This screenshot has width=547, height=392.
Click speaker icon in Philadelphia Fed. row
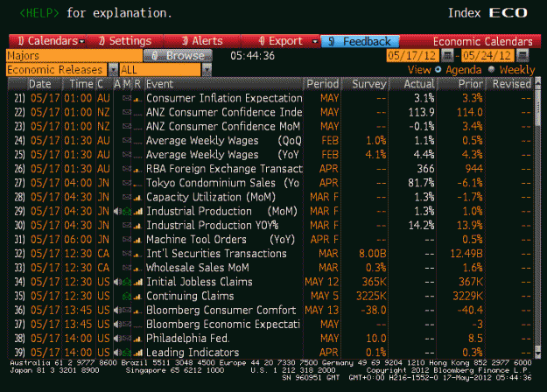117,339
